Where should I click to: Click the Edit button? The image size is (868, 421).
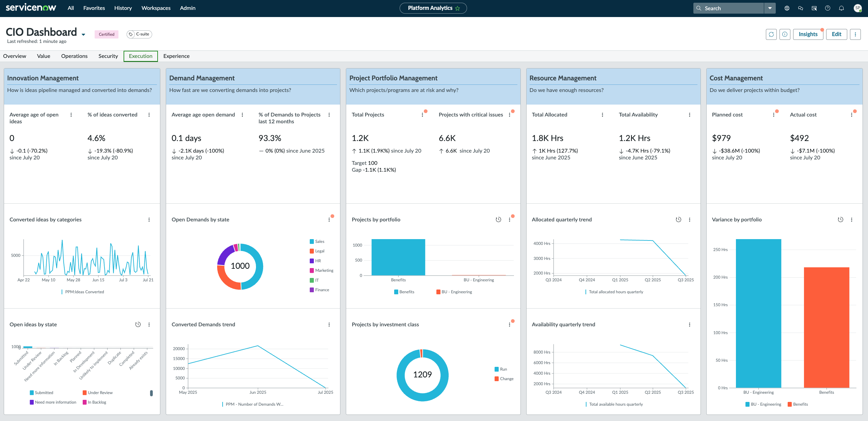836,34
